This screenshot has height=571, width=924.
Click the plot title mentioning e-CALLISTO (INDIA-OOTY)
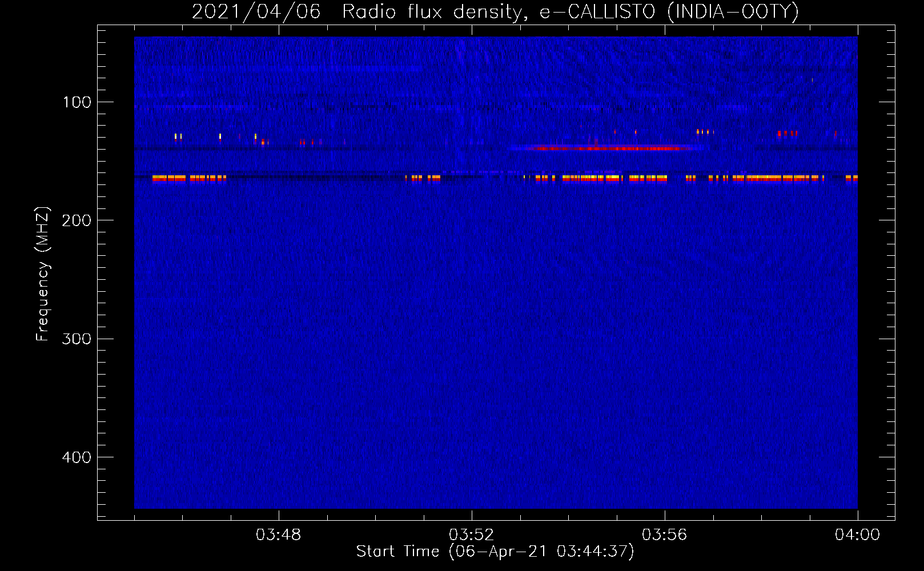click(x=495, y=11)
